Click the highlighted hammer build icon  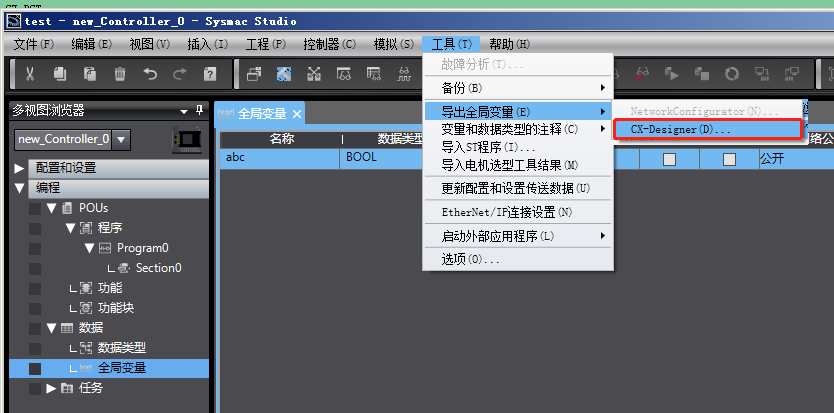[x=284, y=74]
